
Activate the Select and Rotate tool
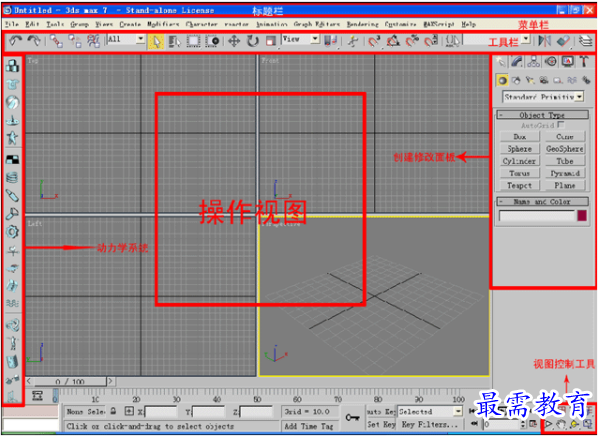(252, 41)
